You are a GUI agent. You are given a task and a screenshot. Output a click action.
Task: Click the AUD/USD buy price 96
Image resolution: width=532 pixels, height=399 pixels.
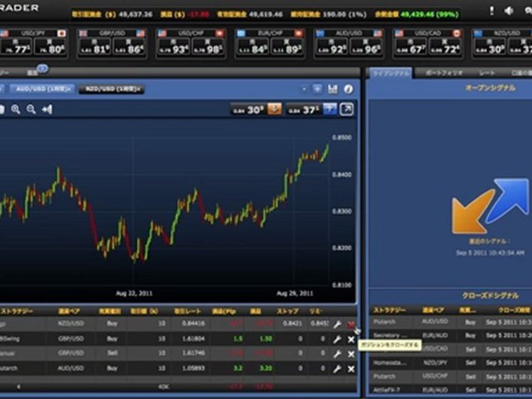pyautogui.click(x=365, y=47)
